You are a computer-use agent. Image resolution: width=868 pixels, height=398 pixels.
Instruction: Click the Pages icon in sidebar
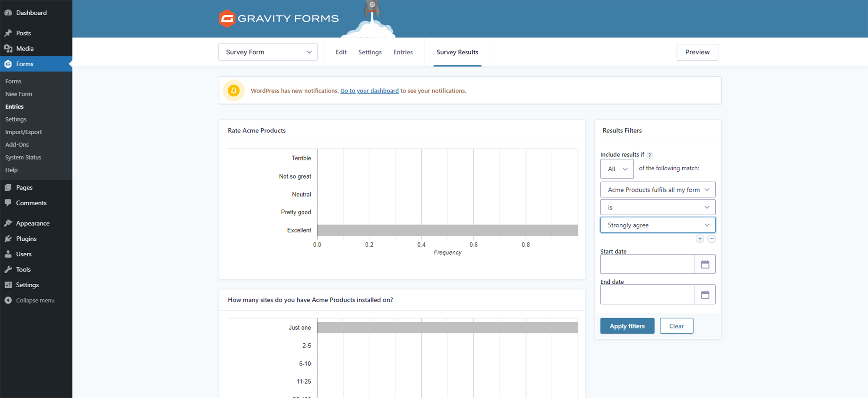tap(8, 188)
